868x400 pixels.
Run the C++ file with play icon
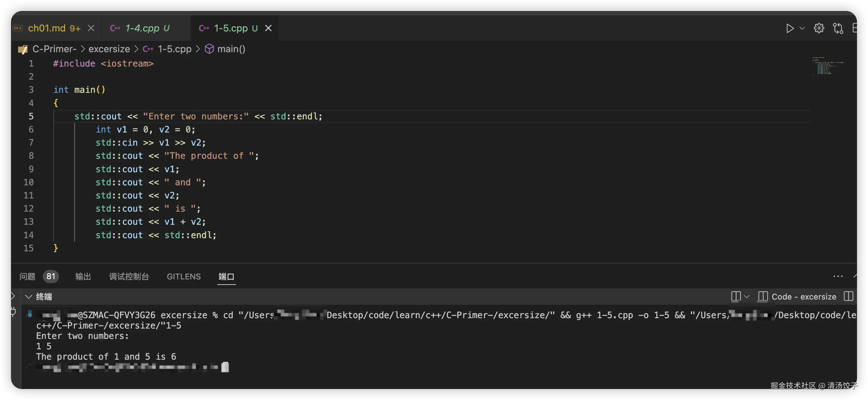point(790,28)
